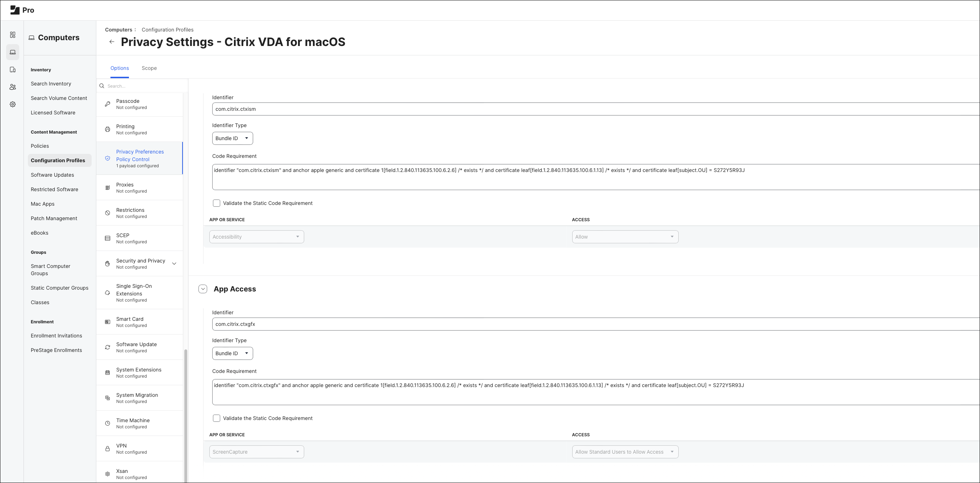The image size is (980, 483).
Task: Open the Devices icon in left rail
Action: pyautogui.click(x=13, y=70)
